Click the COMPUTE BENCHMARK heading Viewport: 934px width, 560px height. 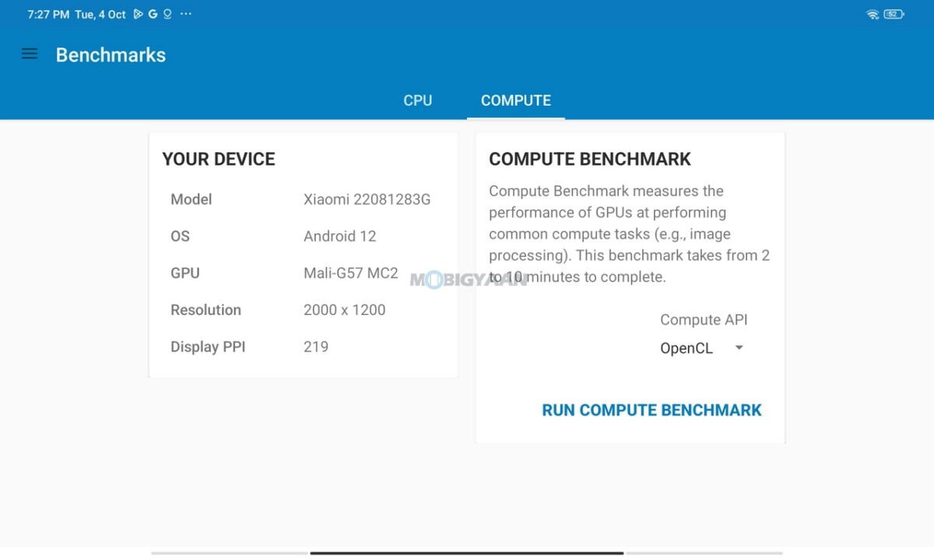tap(590, 159)
